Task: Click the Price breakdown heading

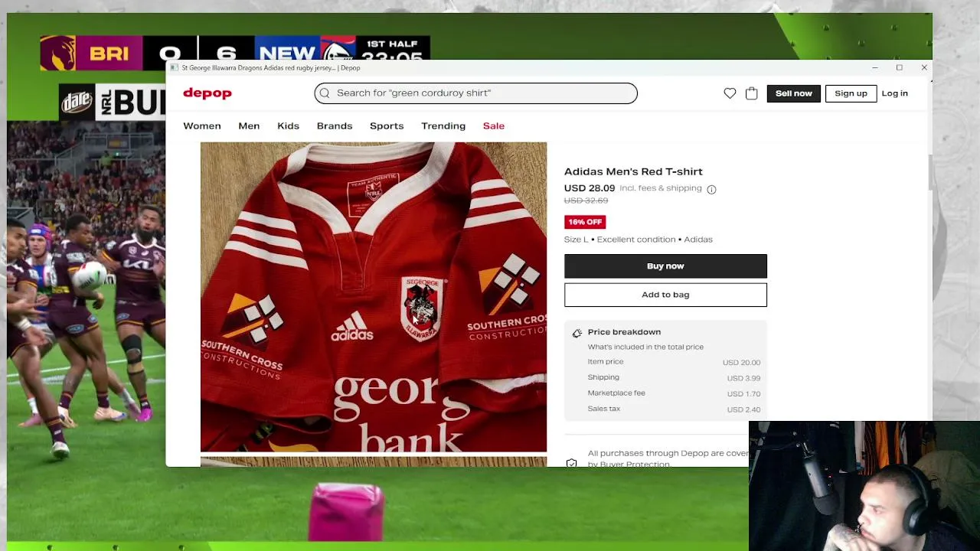Action: [624, 332]
